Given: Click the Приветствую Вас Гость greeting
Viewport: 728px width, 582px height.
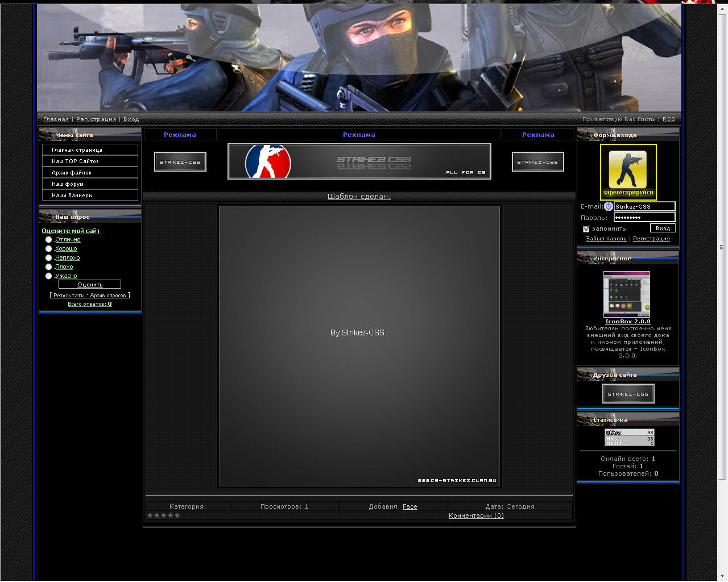Looking at the screenshot, I should [619, 119].
